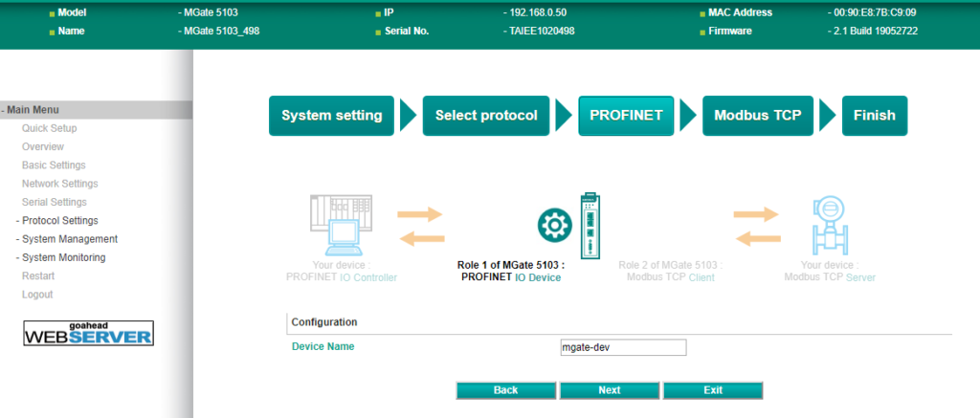The height and width of the screenshot is (418, 980).
Task: Click the 'PROFINET IO Device' role text
Action: click(511, 277)
